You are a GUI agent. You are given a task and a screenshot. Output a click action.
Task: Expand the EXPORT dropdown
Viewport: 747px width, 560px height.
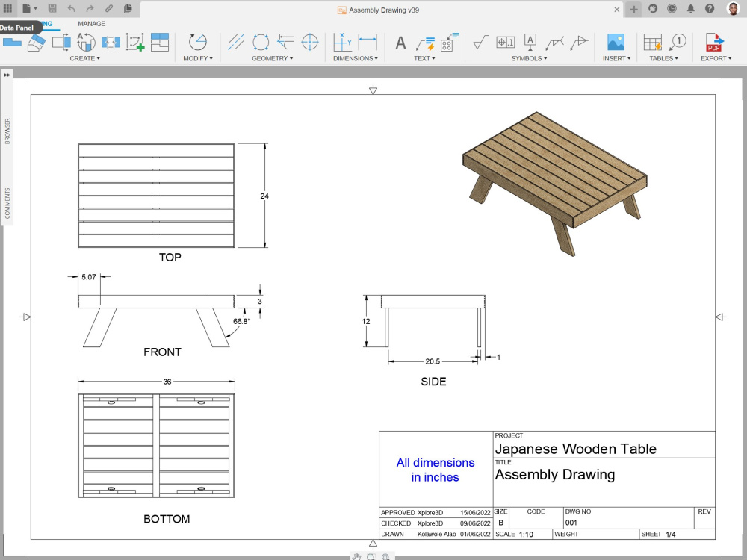coord(716,58)
